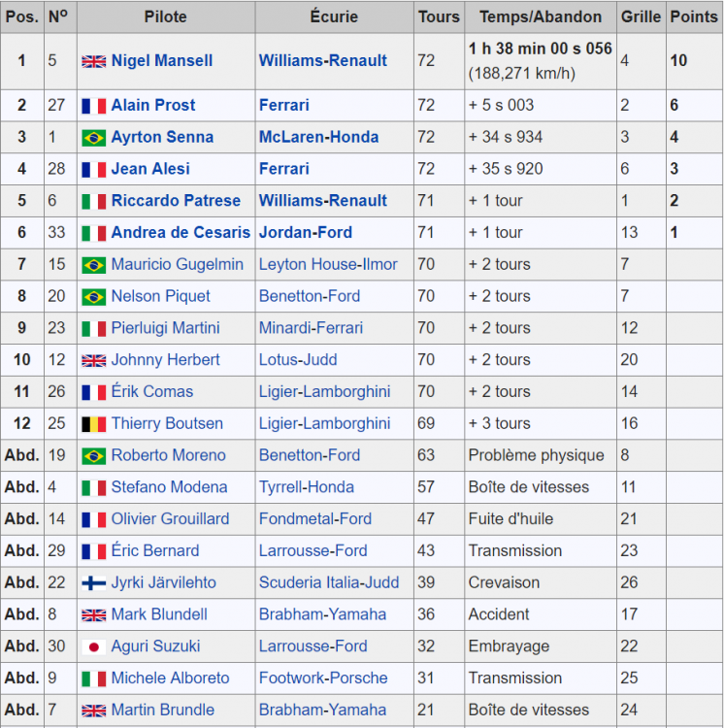Click the British flag beside Mark Blundell
Viewport: 724px width, 728px height.
point(94,615)
